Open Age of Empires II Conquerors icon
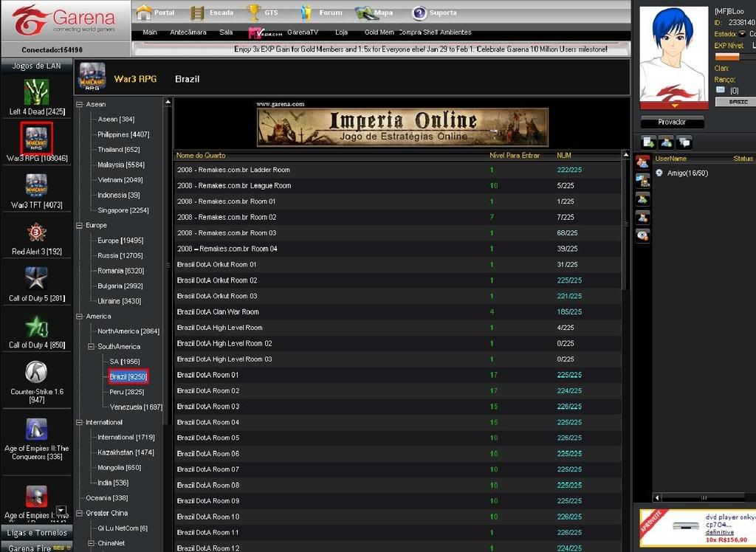 37,429
